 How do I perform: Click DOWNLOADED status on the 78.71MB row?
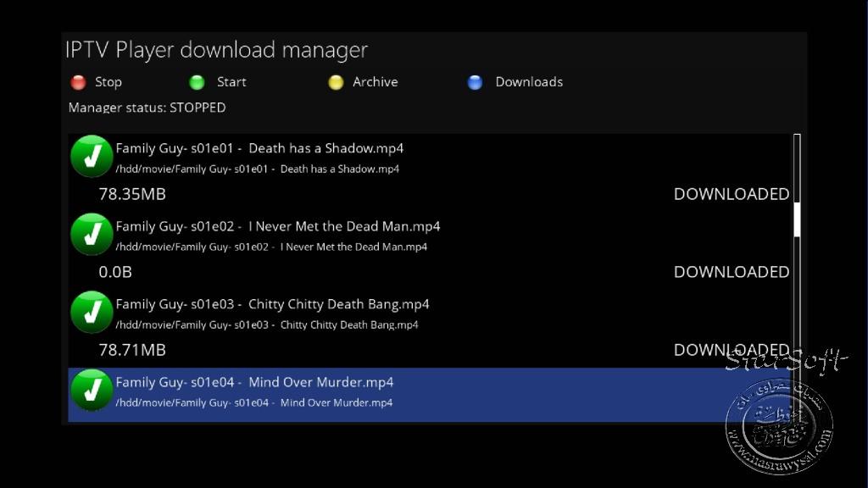(732, 350)
